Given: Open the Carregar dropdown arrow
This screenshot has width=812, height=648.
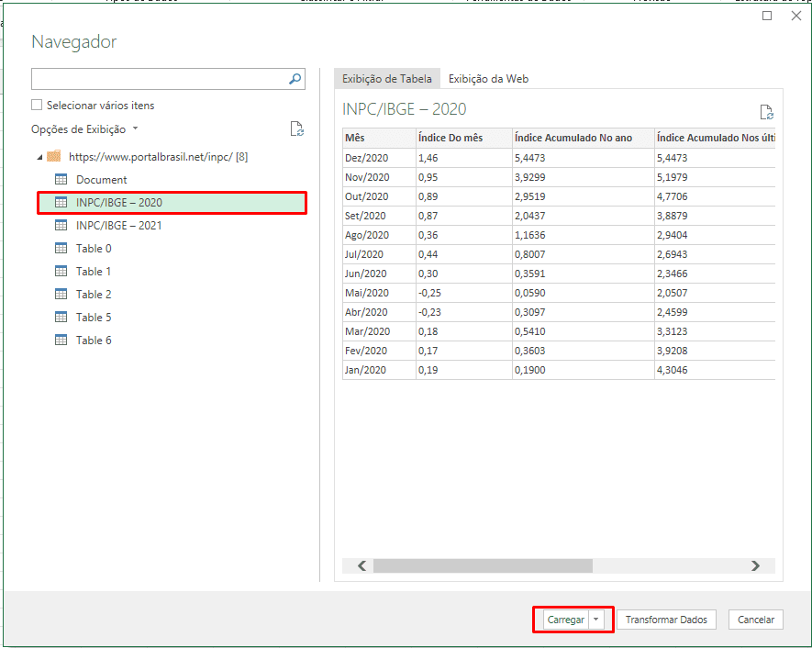Looking at the screenshot, I should point(596,620).
